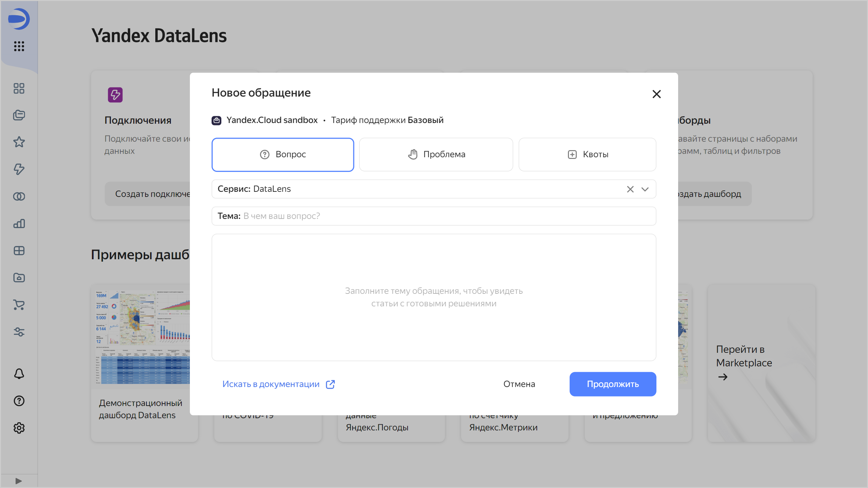Open connections lightning icon in sidebar

[19, 169]
